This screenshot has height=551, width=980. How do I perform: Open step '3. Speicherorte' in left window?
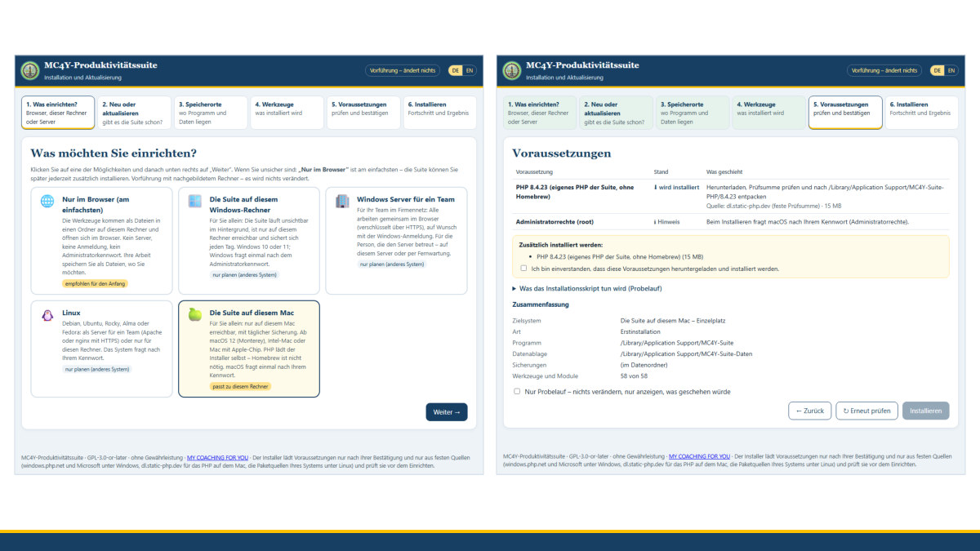[211, 113]
